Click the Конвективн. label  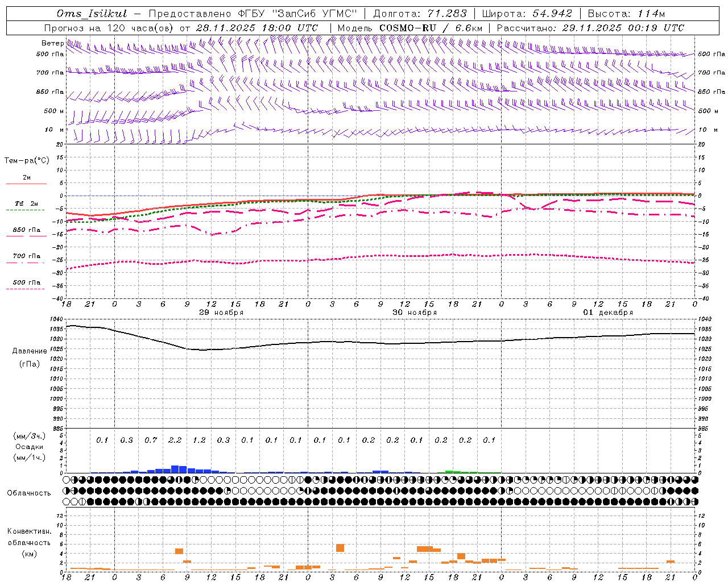tap(29, 531)
